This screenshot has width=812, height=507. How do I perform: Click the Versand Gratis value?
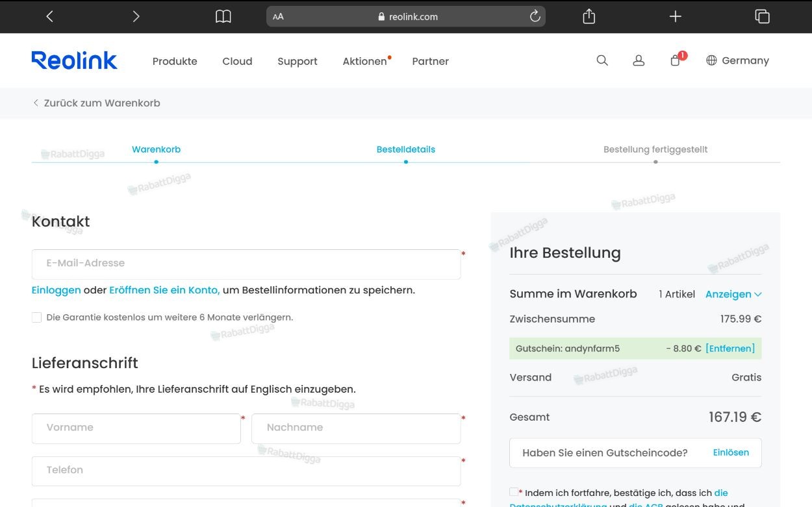[746, 377]
